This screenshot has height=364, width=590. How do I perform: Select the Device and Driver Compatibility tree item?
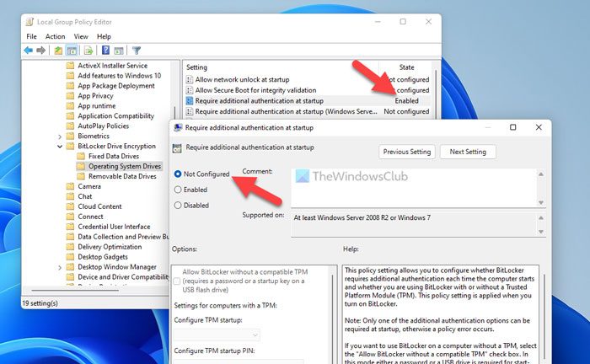(x=123, y=277)
